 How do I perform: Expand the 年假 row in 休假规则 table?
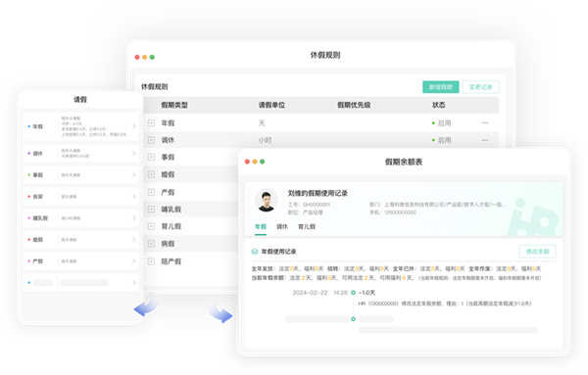pos(151,122)
